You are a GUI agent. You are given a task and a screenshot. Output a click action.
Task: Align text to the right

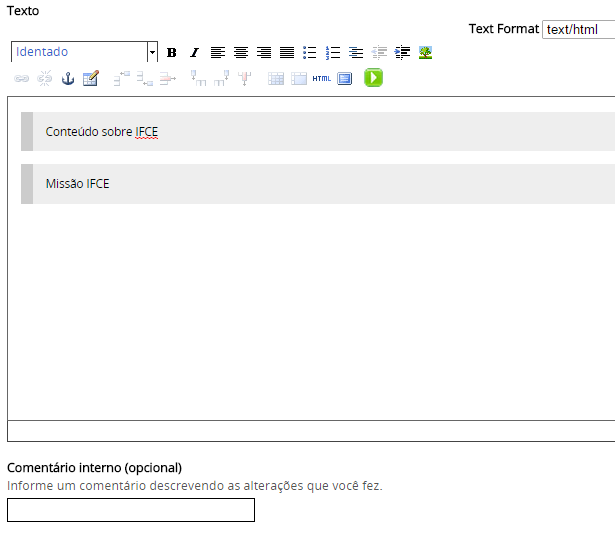[264, 52]
